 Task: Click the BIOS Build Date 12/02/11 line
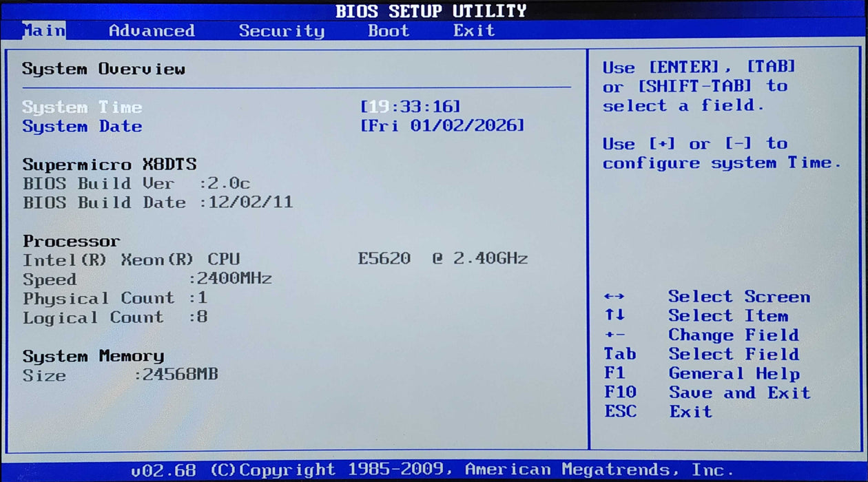click(158, 202)
